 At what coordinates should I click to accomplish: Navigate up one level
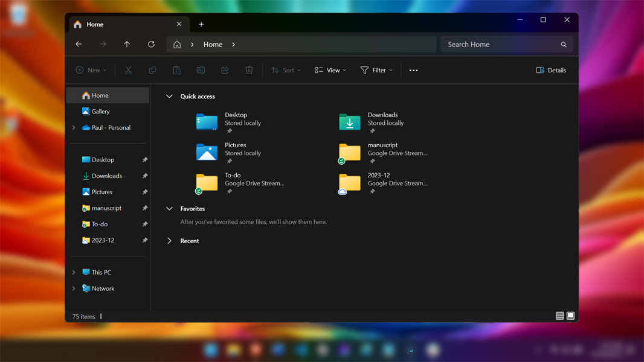coord(127,44)
